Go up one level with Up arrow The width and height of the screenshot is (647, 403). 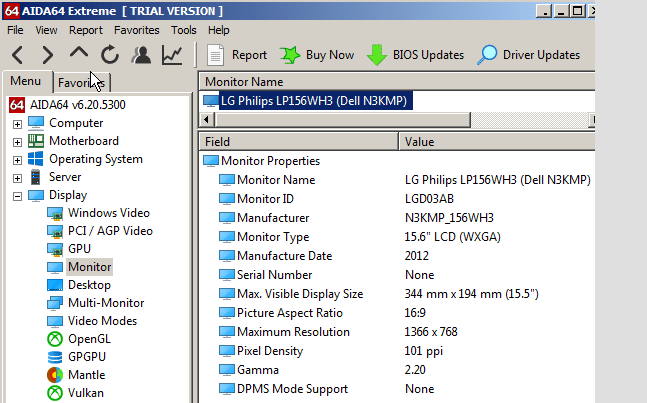(79, 55)
